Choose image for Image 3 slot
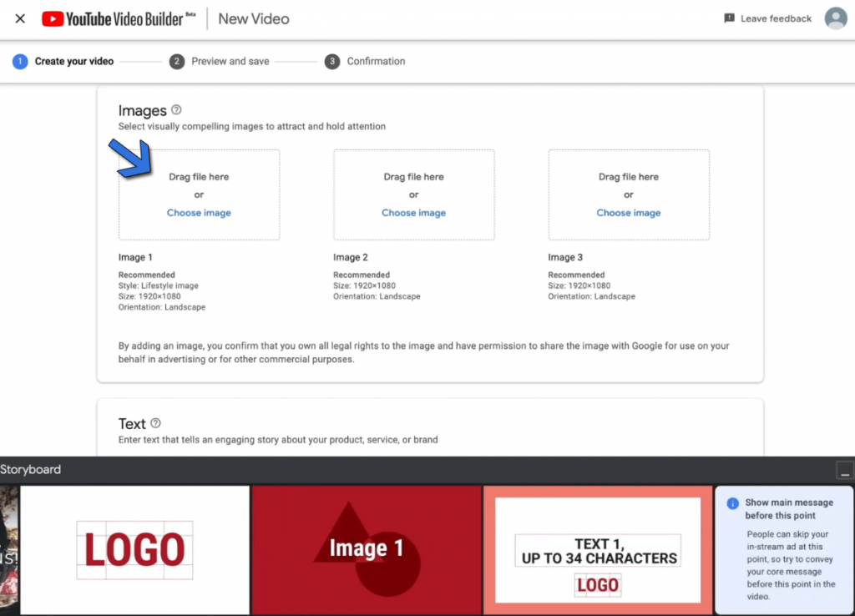855x616 pixels. [x=629, y=213]
